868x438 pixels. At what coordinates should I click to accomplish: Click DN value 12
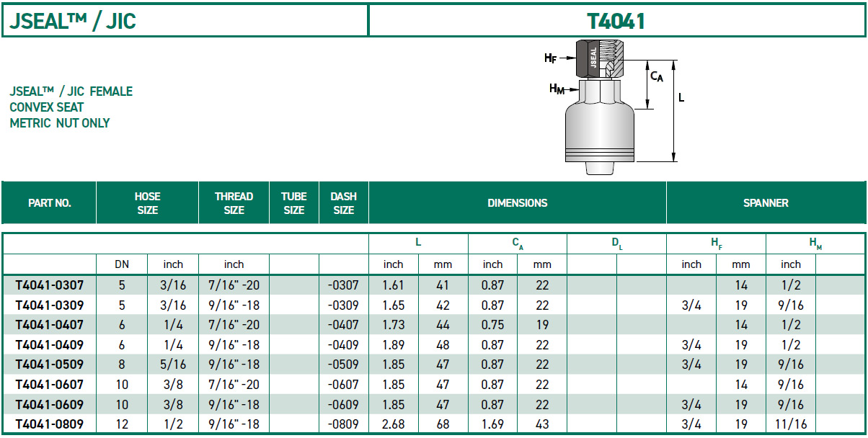[122, 424]
